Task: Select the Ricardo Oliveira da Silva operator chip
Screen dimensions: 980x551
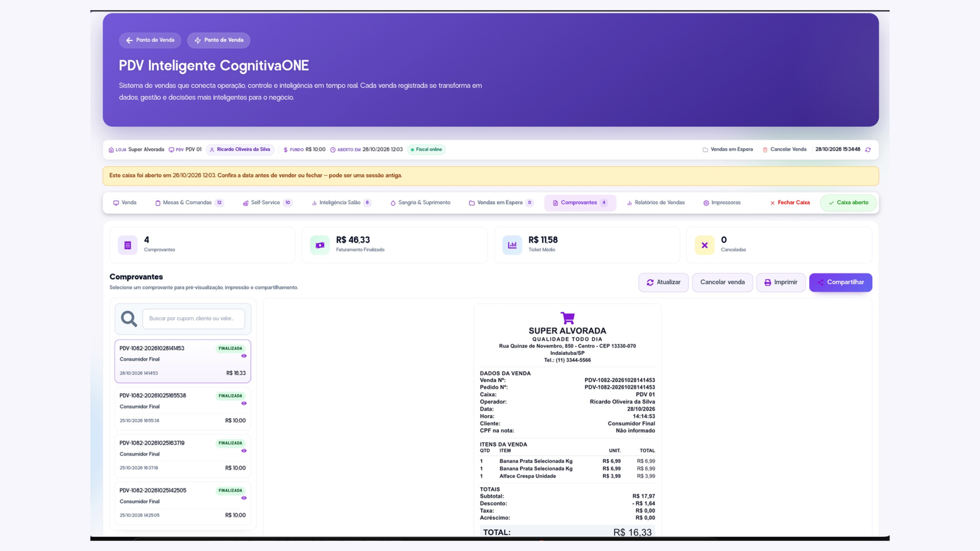Action: pyautogui.click(x=239, y=149)
